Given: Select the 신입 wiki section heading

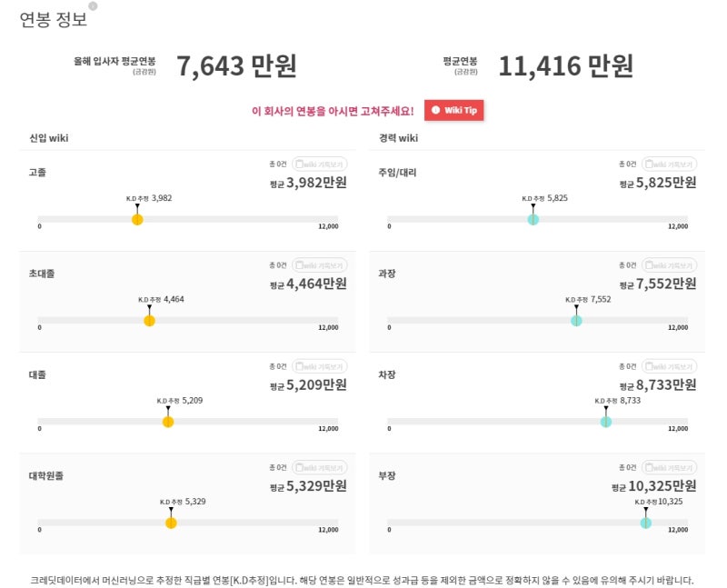Looking at the screenshot, I should 49,138.
